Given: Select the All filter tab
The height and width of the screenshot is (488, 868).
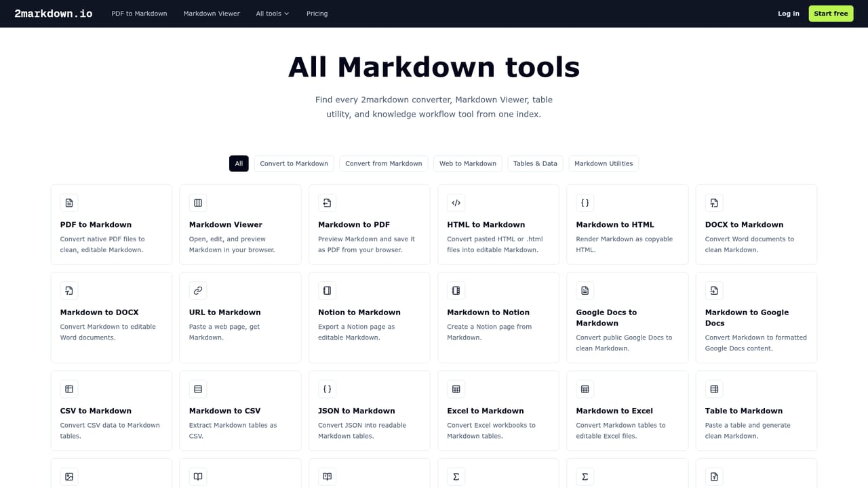Looking at the screenshot, I should click(x=239, y=163).
